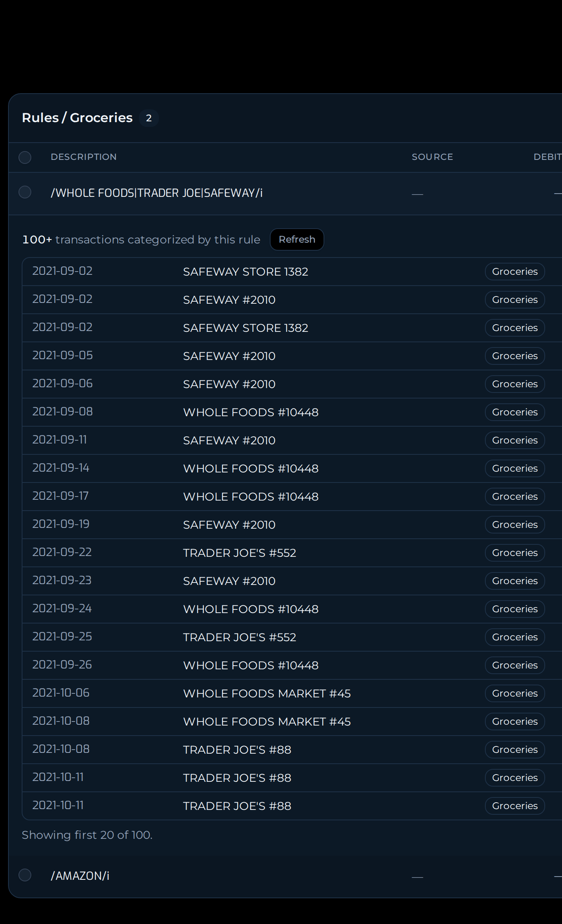Image resolution: width=562 pixels, height=924 pixels.
Task: Click the rule count badge showing 2
Action: pyautogui.click(x=149, y=118)
